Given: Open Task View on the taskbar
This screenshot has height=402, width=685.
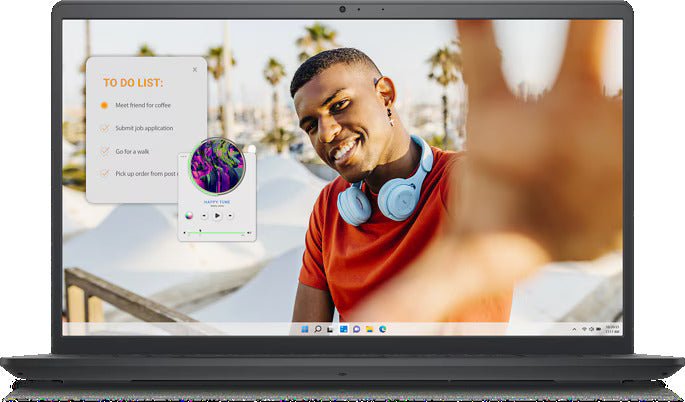Looking at the screenshot, I should click(330, 328).
